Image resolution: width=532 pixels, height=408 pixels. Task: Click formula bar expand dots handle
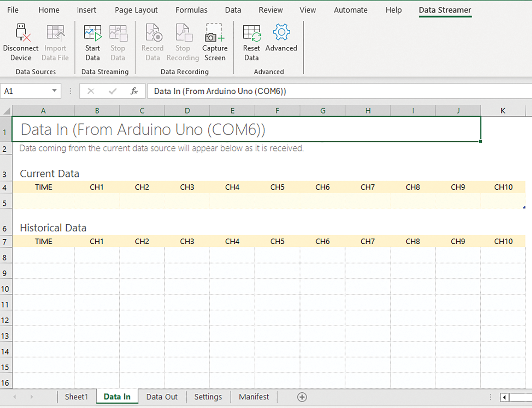[x=70, y=91]
